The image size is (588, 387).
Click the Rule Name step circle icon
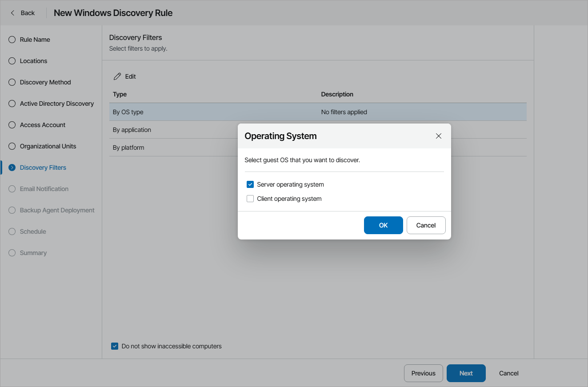pyautogui.click(x=12, y=40)
